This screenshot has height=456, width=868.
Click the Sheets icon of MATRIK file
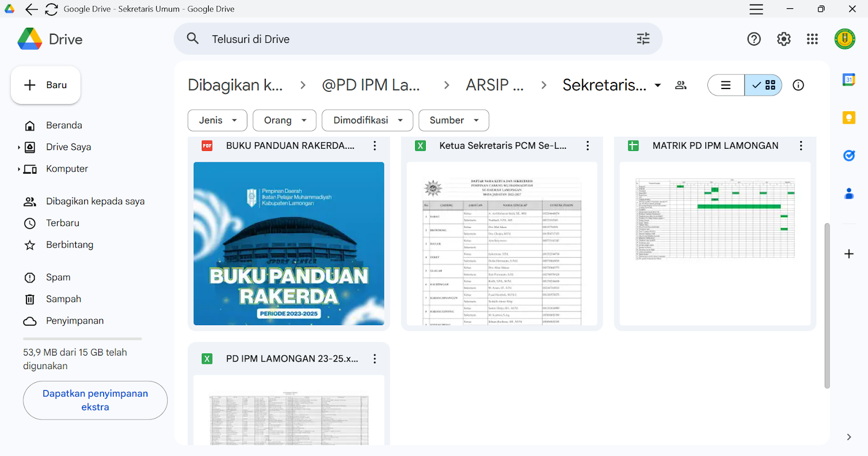tap(633, 145)
